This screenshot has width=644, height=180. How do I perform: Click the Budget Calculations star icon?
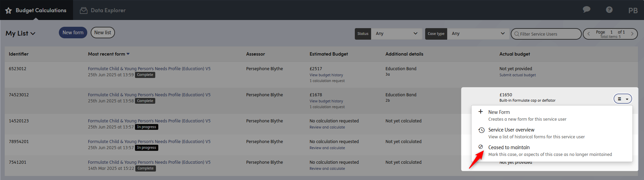point(8,11)
